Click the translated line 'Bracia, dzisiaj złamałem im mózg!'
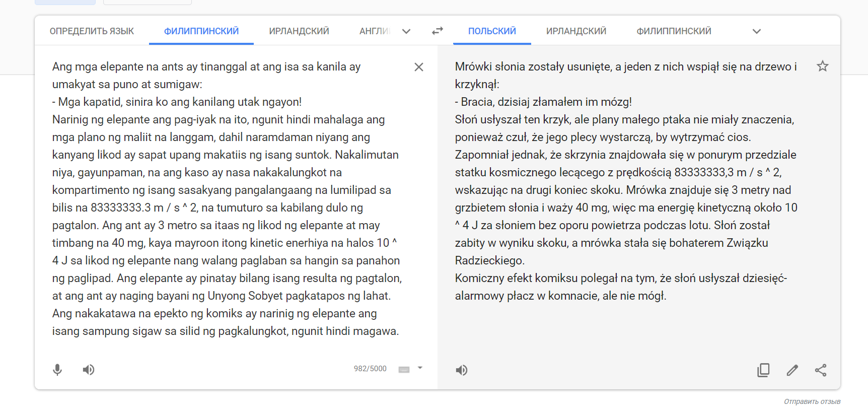The image size is (868, 413). point(543,102)
